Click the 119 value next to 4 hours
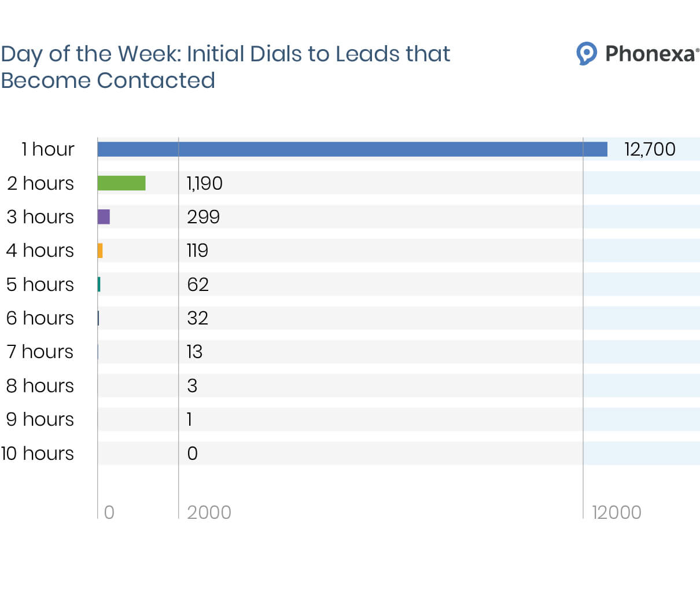The height and width of the screenshot is (590, 700). pos(197,250)
